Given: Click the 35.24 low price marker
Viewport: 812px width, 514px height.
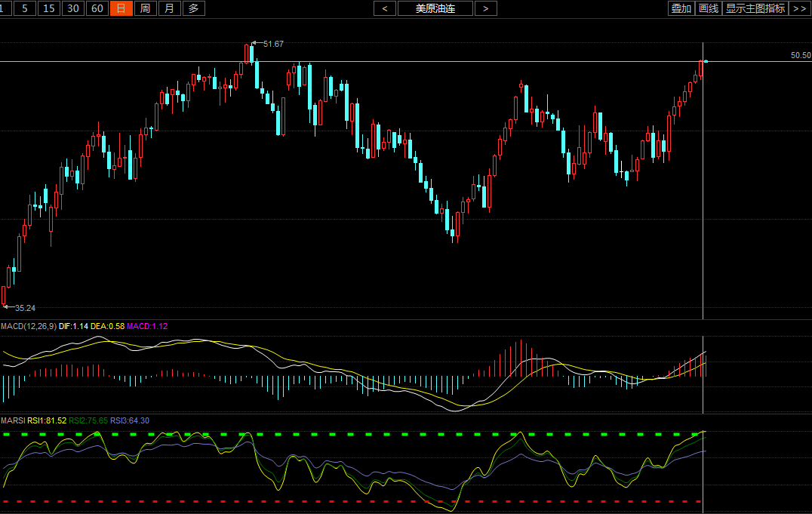Looking at the screenshot, I should coord(25,308).
